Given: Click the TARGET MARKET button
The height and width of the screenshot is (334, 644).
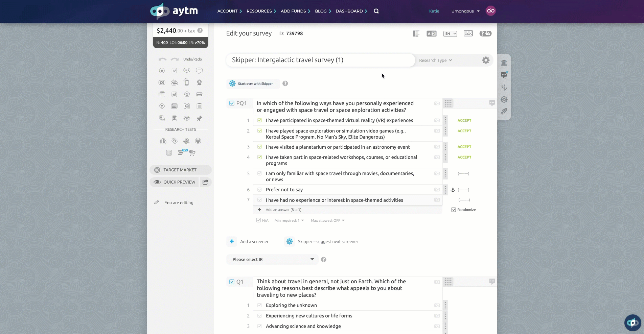Looking at the screenshot, I should point(180,170).
